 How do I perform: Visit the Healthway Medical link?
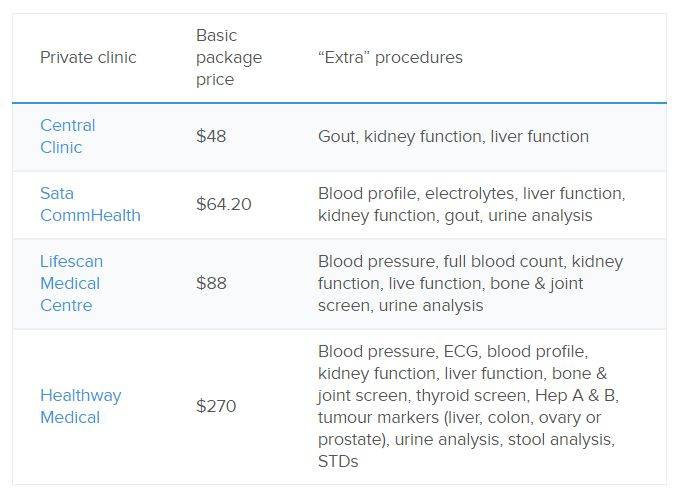click(x=80, y=406)
